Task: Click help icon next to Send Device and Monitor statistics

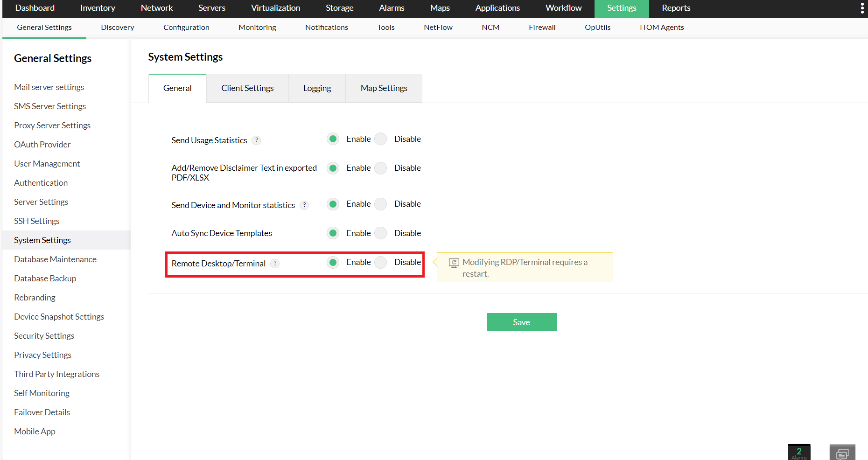Action: pyautogui.click(x=304, y=205)
